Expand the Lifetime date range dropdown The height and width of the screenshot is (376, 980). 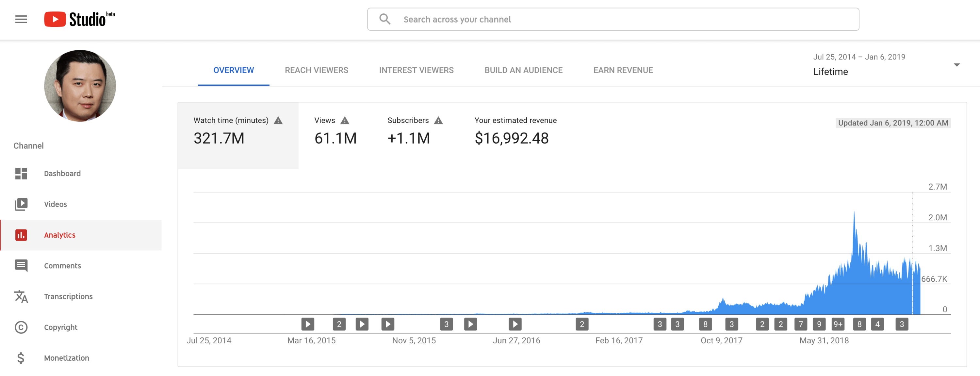pyautogui.click(x=956, y=65)
